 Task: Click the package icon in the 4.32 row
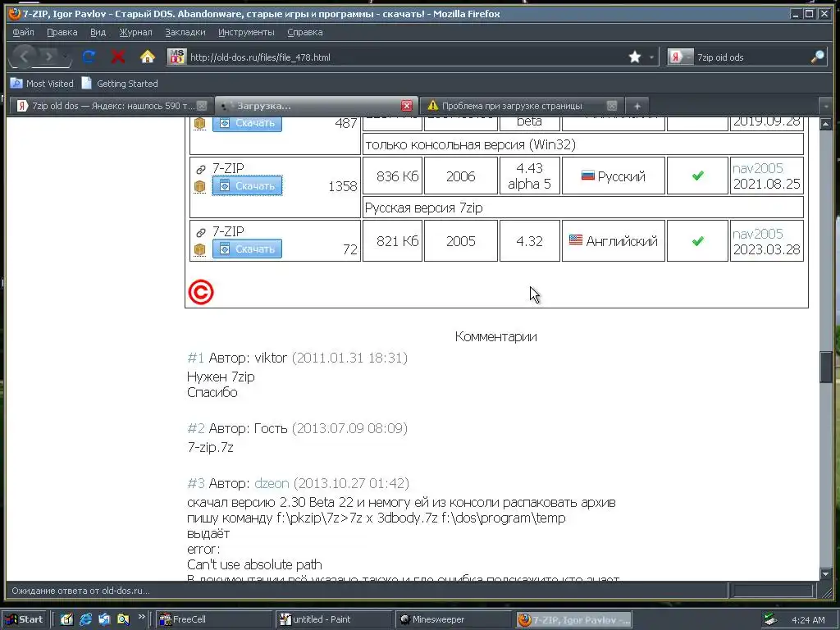click(200, 249)
